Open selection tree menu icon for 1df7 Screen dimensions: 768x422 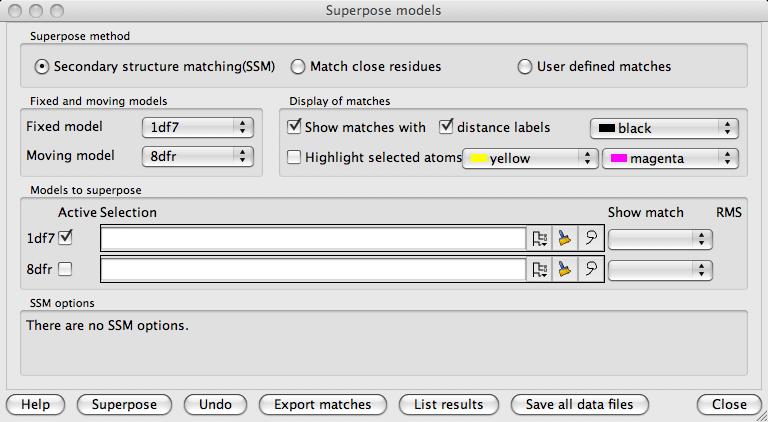541,238
